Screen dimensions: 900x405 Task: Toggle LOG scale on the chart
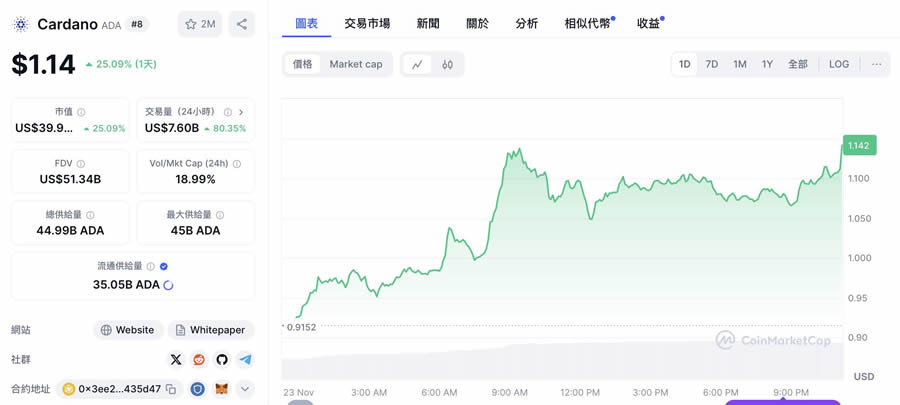point(839,64)
